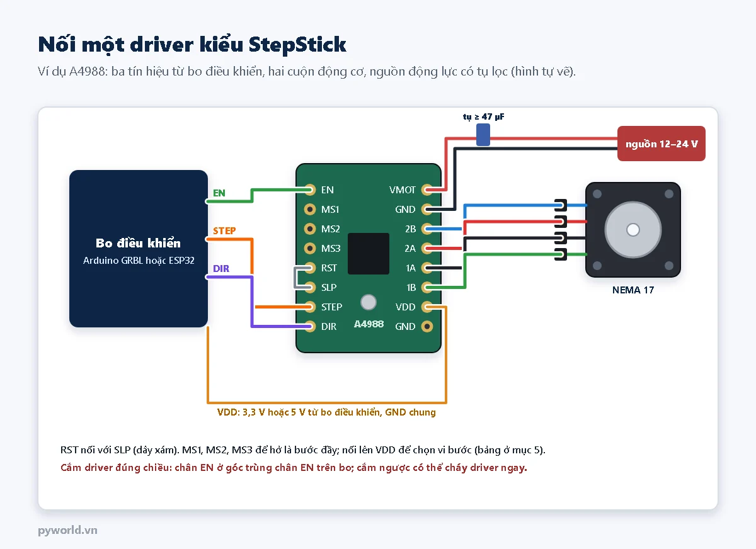Click the title "Nối một driver kiểu StepStick"

pos(192,44)
